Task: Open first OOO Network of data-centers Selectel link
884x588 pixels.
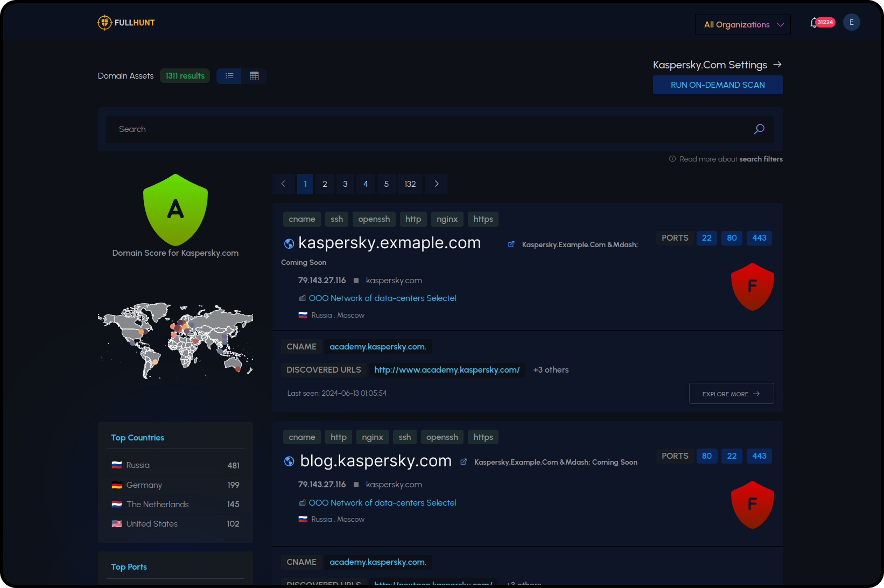Action: pos(382,298)
